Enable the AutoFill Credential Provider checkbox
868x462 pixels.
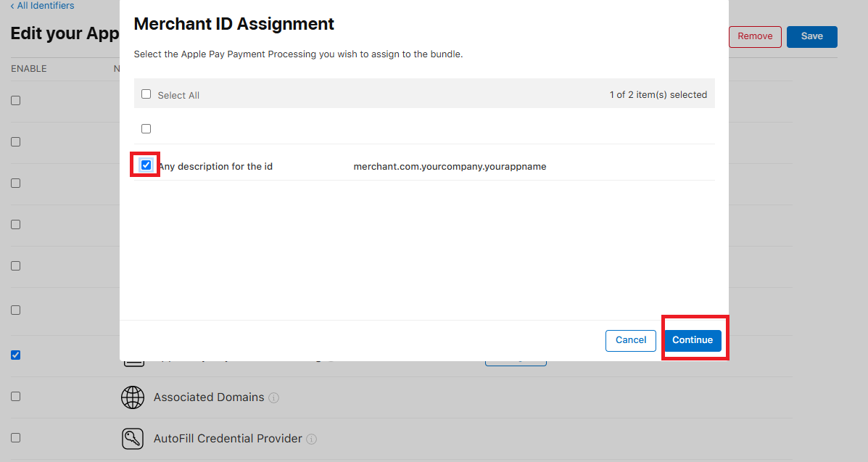16,438
